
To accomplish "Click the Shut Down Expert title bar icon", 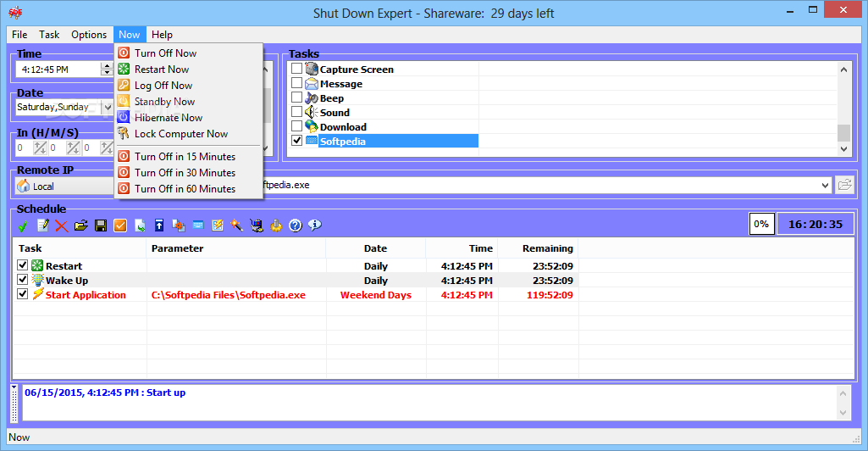I will 16,12.
